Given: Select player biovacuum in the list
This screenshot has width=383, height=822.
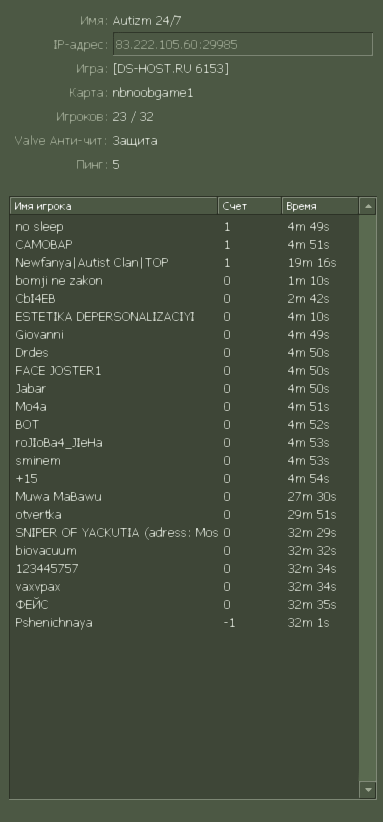Looking at the screenshot, I should point(184,550).
